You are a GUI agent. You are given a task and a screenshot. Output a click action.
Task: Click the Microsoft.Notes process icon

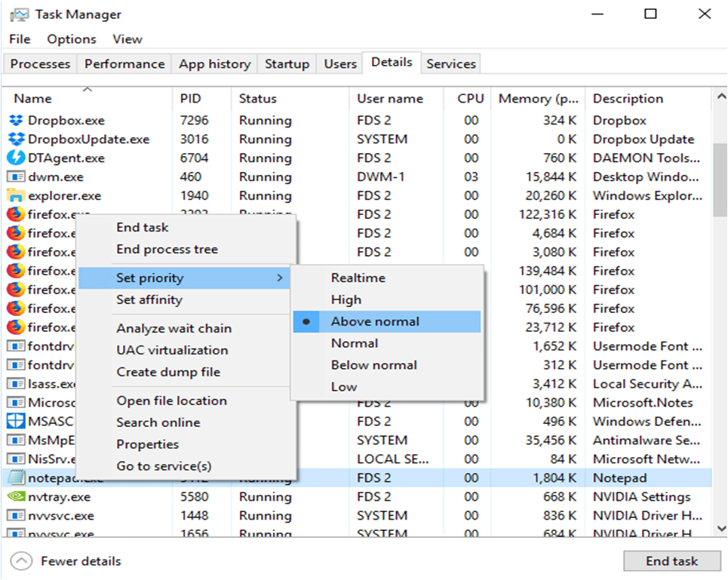pos(16,403)
